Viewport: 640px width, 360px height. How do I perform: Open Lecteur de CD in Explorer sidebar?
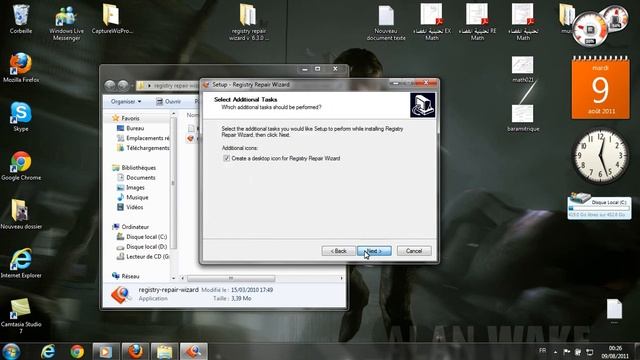pyautogui.click(x=143, y=256)
